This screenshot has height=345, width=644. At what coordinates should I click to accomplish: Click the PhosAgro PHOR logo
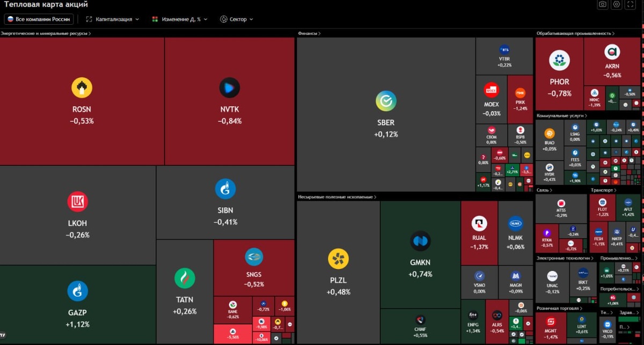[x=560, y=60]
